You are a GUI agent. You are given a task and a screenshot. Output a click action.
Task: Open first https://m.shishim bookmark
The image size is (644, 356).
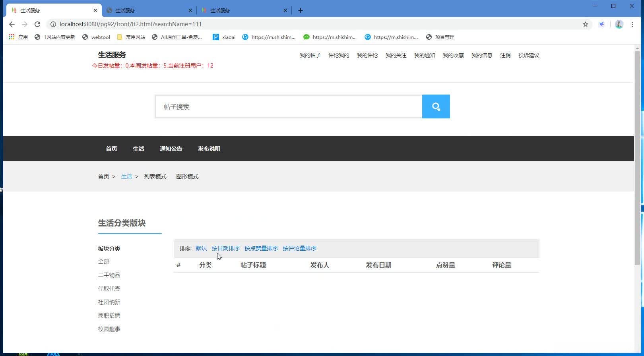269,37
